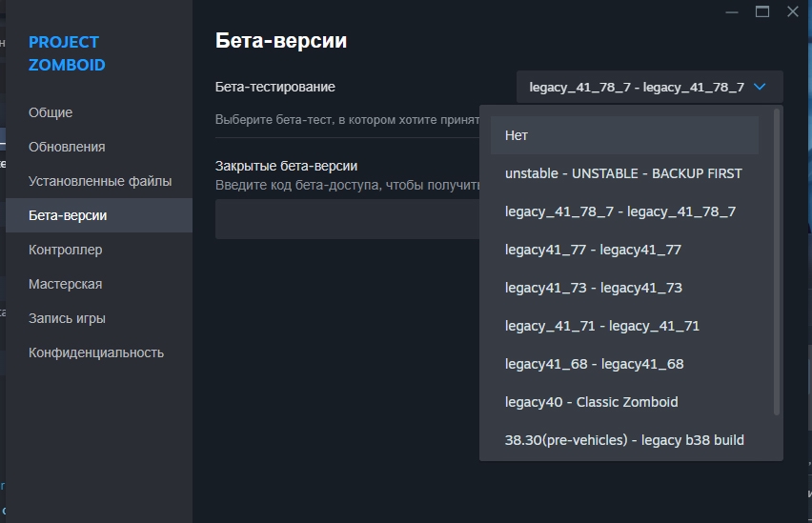
Task: Choose Нет to opt out of betas
Action: coord(624,135)
